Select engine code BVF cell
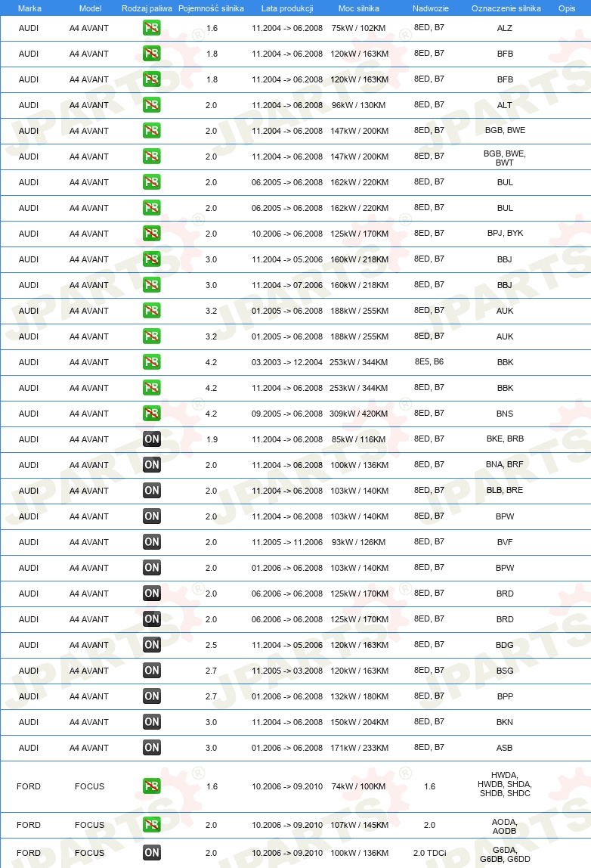This screenshot has height=868, width=591. pyautogui.click(x=505, y=542)
